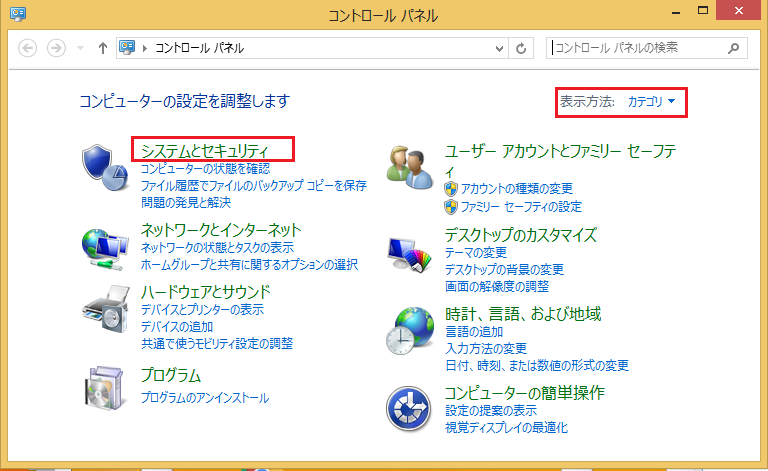This screenshot has height=471, width=768.
Task: Click the コントロール パネル breadcrumb in address bar
Action: [199, 48]
